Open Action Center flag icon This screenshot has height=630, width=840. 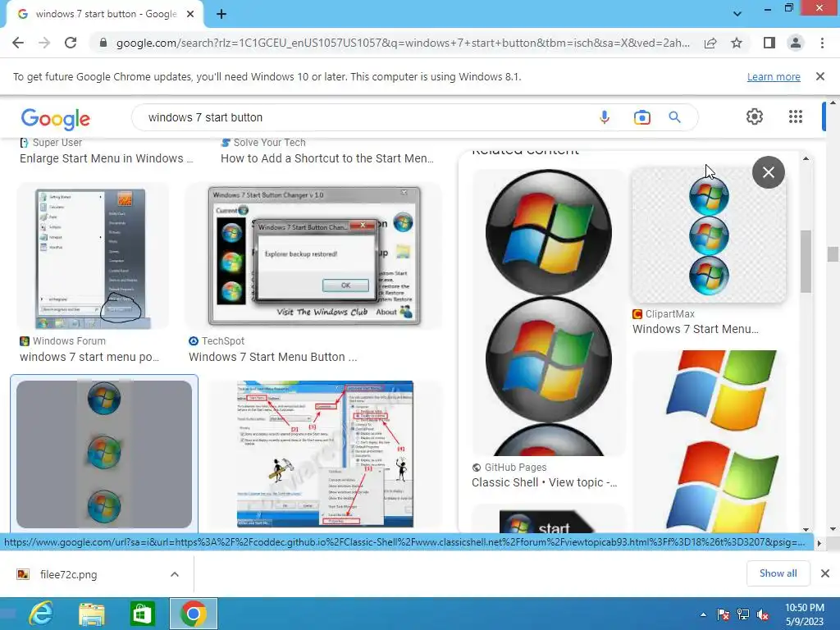723,614
